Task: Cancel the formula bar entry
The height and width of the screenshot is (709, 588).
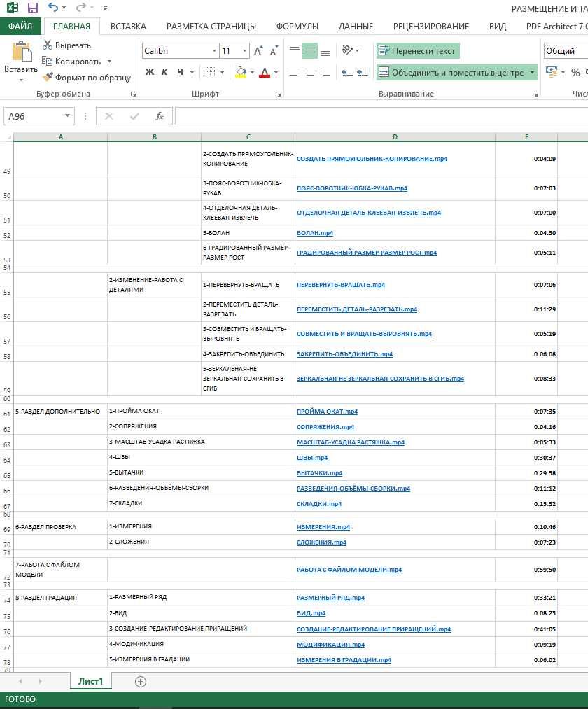Action: pyautogui.click(x=109, y=116)
